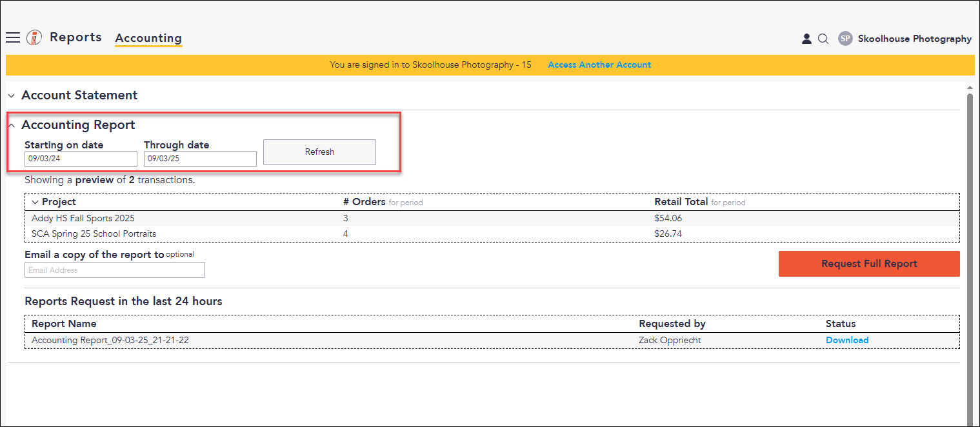Image resolution: width=980 pixels, height=427 pixels.
Task: Open the Reports menu heading
Action: pyautogui.click(x=75, y=37)
